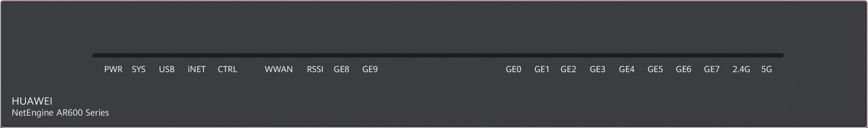The width and height of the screenshot is (868, 128).
Task: Click the GE5 port label
Action: (x=655, y=69)
